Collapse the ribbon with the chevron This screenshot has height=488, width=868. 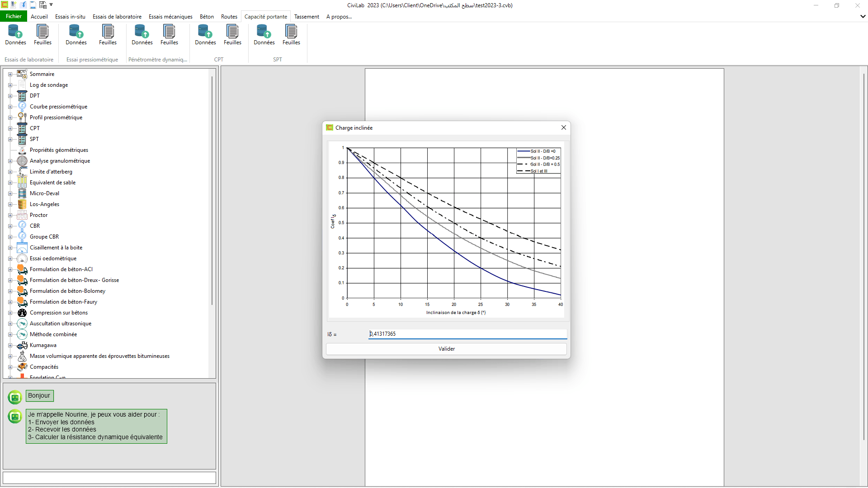click(x=863, y=16)
